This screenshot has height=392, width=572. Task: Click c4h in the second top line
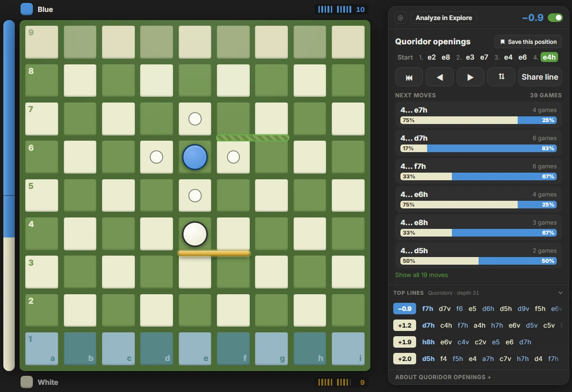446,325
